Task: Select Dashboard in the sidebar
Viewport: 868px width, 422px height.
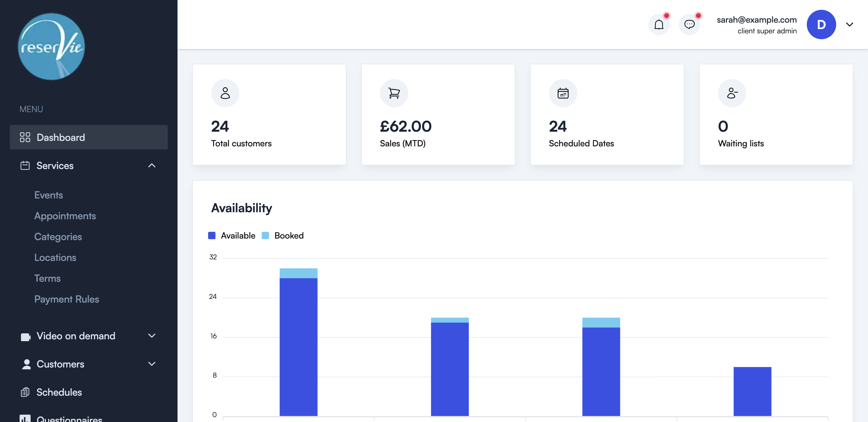Action: pyautogui.click(x=61, y=137)
